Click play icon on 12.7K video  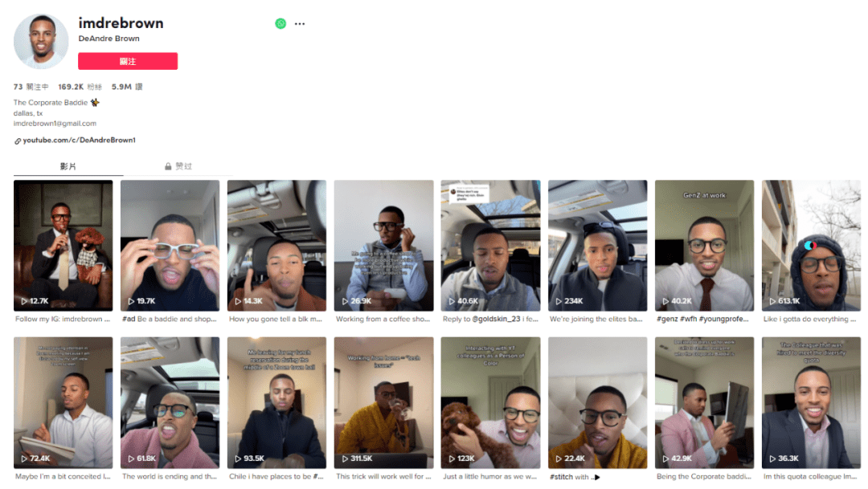[x=24, y=301]
